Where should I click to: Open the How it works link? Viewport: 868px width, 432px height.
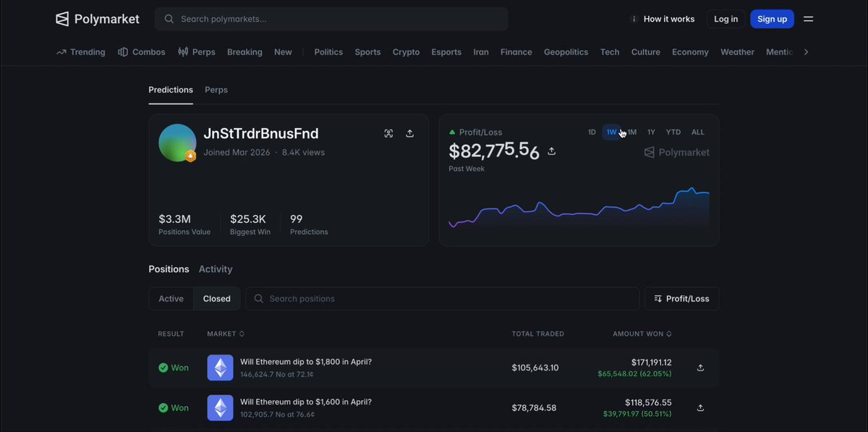pyautogui.click(x=669, y=19)
